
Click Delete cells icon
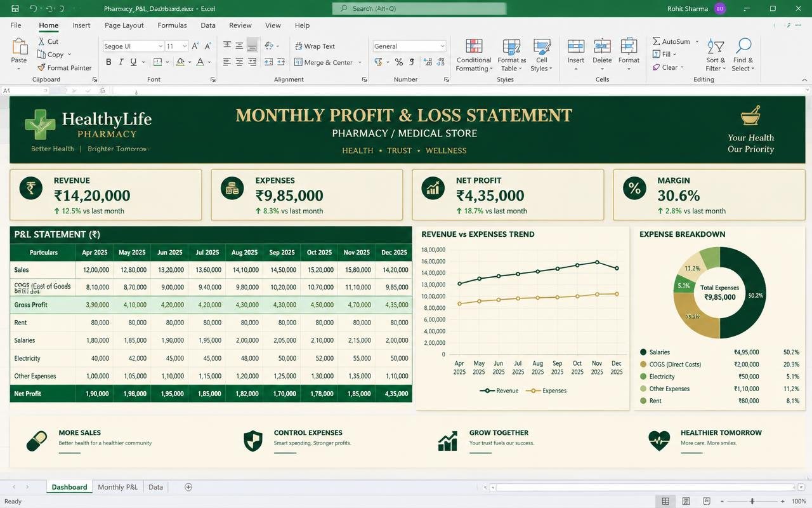tap(602, 46)
